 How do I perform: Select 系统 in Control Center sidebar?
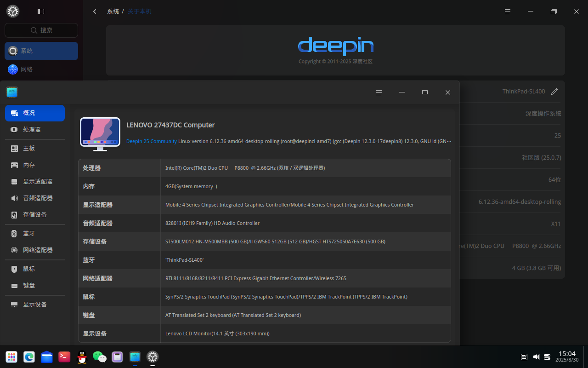[x=41, y=51]
